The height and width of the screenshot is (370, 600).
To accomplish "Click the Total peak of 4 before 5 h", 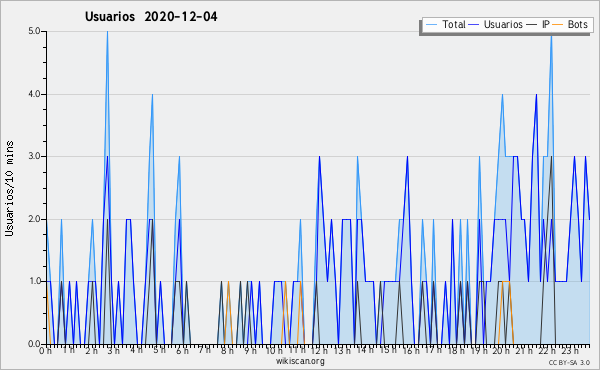I will [x=152, y=95].
